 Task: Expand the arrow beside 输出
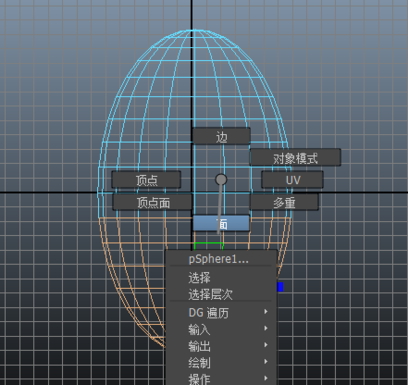click(x=266, y=345)
